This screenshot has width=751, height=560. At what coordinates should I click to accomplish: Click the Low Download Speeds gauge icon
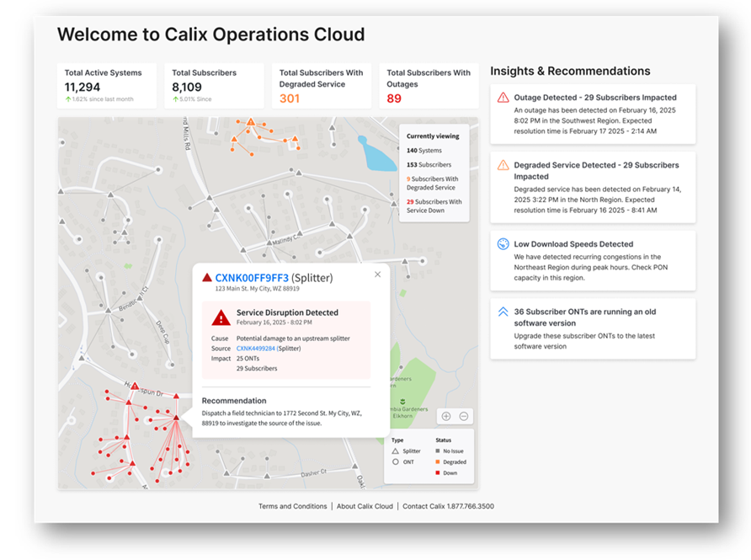click(x=503, y=244)
